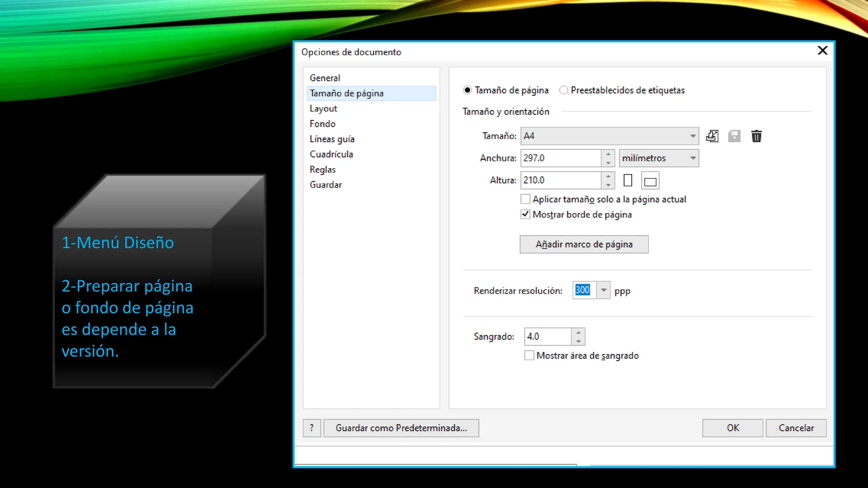Image resolution: width=868 pixels, height=488 pixels.
Task: Open the milímetros units dropdown
Action: 693,158
